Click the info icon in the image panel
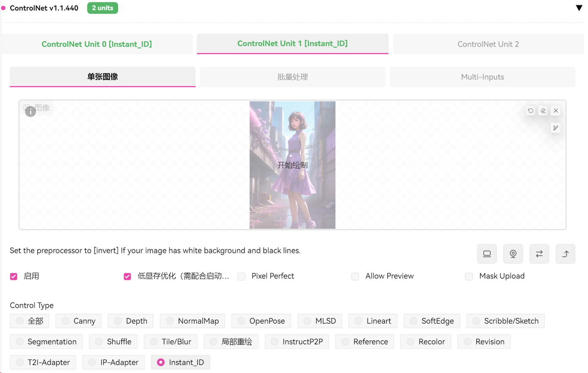The height and width of the screenshot is (373, 588). click(30, 111)
